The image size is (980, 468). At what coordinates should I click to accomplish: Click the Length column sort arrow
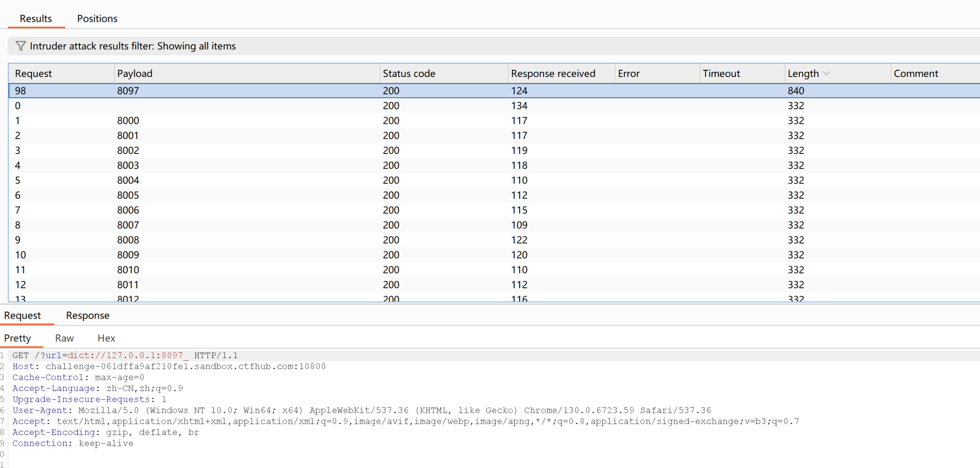tap(826, 74)
